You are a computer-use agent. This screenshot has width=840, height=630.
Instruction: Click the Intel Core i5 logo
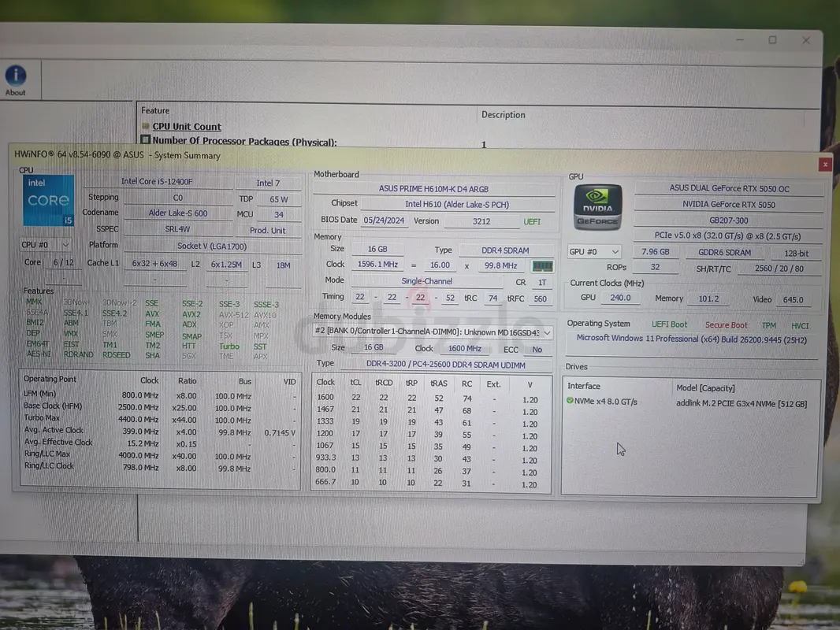pos(48,200)
